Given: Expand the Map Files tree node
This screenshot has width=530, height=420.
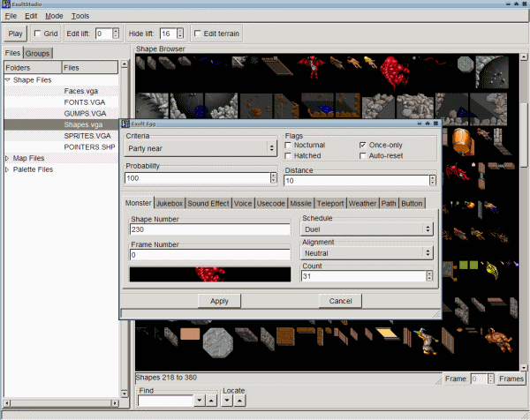Looking at the screenshot, I should click(8, 158).
